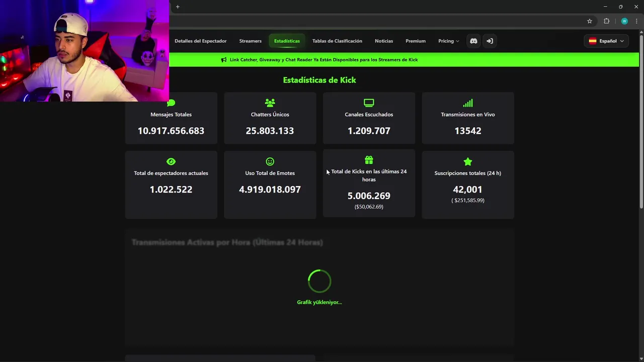The width and height of the screenshot is (644, 362).
Task: Click Suscripciones totales (24 h) label
Action: coord(468,173)
